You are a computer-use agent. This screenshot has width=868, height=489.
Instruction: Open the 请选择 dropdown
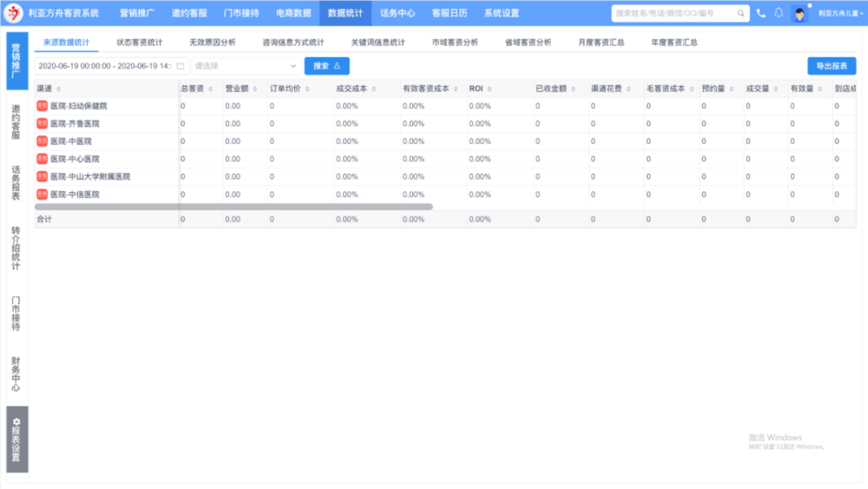pos(246,66)
